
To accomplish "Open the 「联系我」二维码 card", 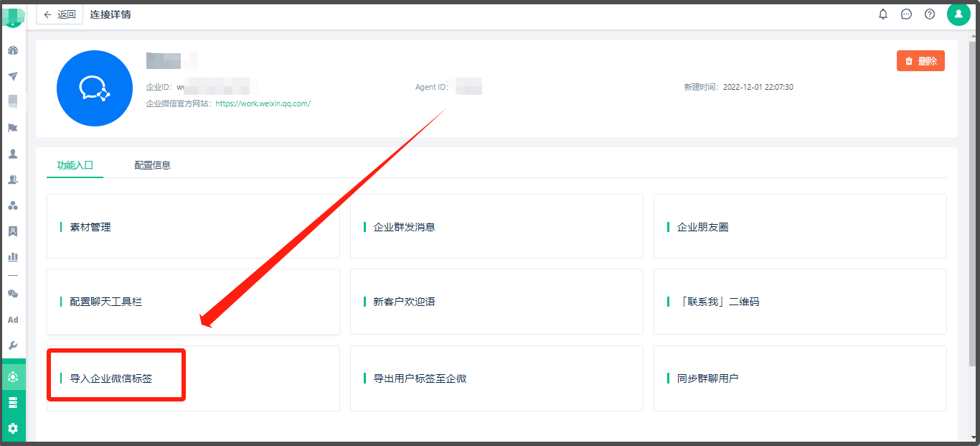I will (x=800, y=302).
